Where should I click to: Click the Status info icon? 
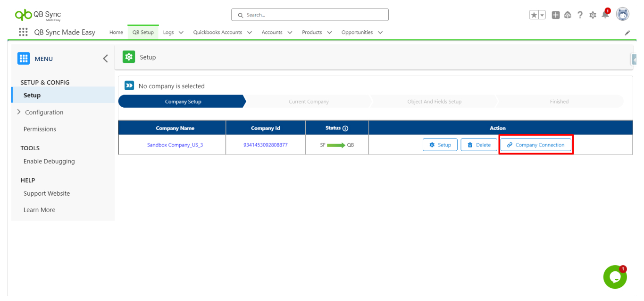click(345, 128)
